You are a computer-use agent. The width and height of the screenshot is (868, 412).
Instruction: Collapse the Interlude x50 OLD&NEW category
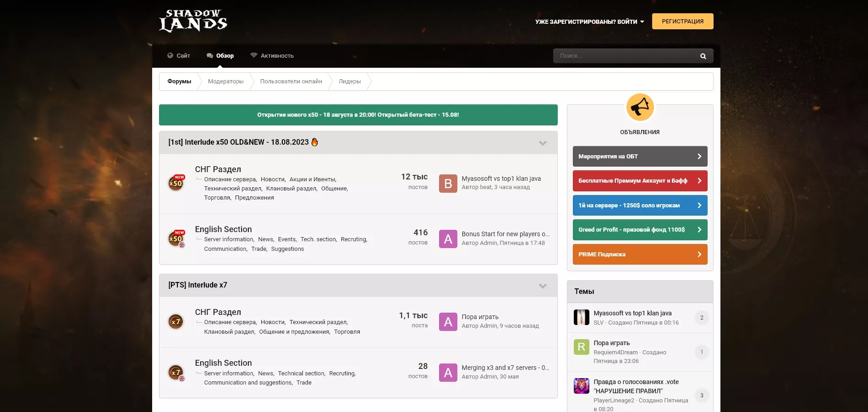click(x=543, y=143)
